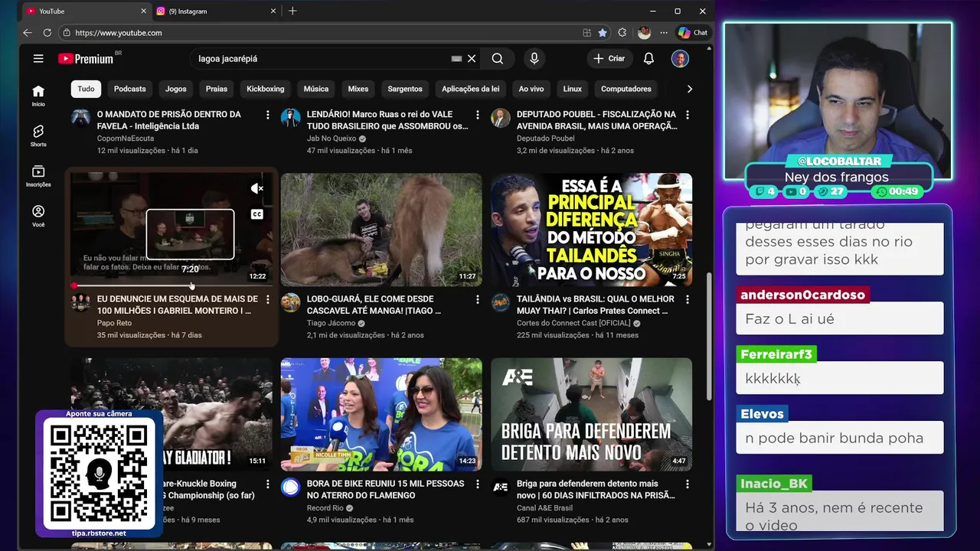Open options menu for Bora de Bike video
Viewport: 980px width, 551px height.
(477, 484)
